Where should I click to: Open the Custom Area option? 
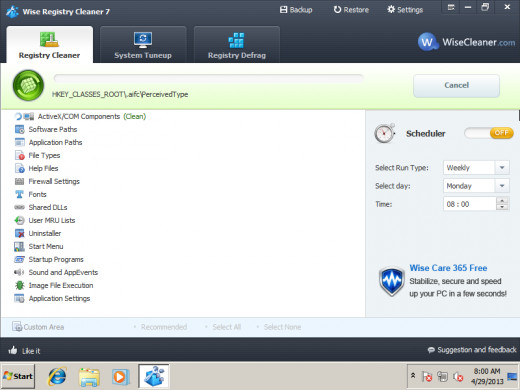[38, 327]
